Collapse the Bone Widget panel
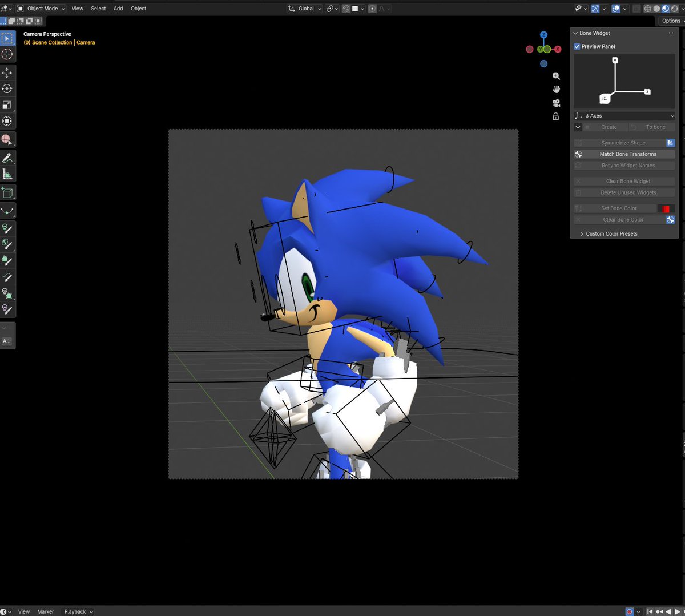 click(575, 33)
